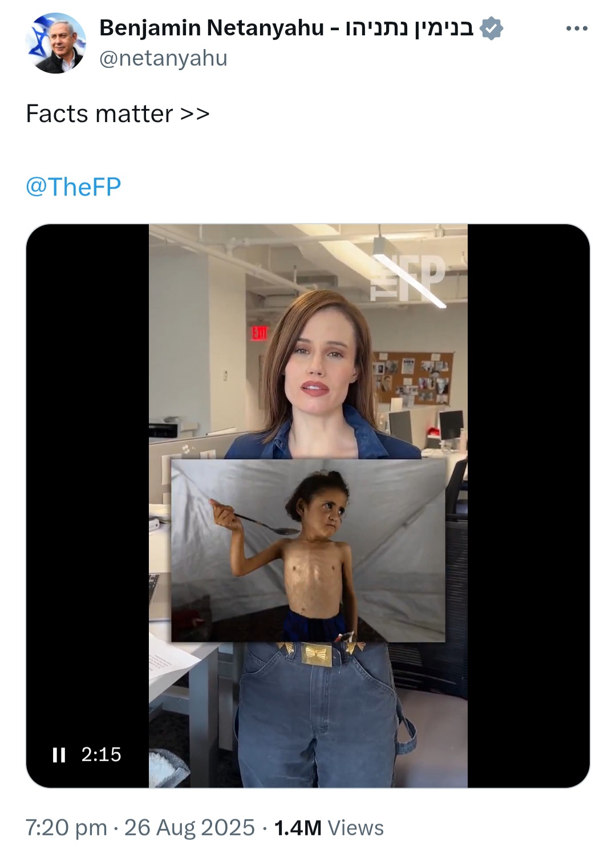Click the red exit sign in video

pyautogui.click(x=260, y=333)
